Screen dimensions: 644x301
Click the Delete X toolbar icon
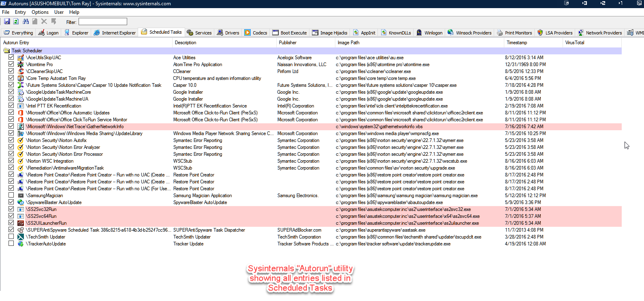click(x=44, y=21)
